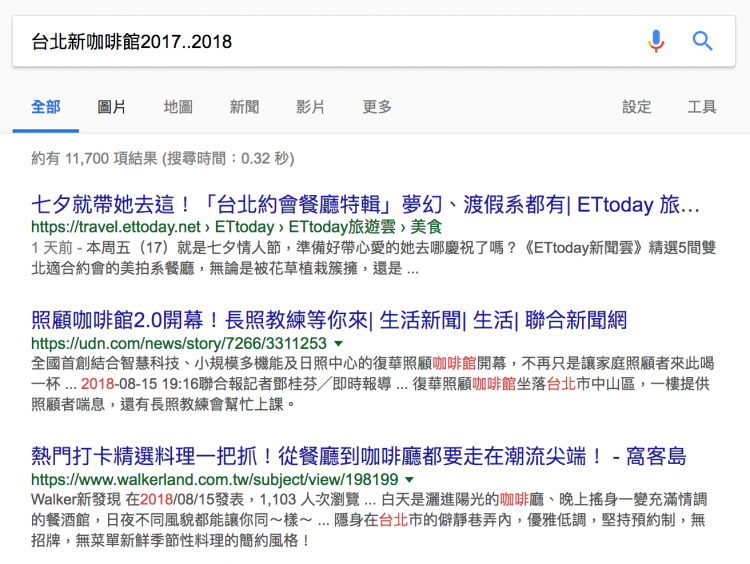The width and height of the screenshot is (750, 564).
Task: Click snippet text Walker新發現 在2018/08/15發表
Action: tap(369, 520)
